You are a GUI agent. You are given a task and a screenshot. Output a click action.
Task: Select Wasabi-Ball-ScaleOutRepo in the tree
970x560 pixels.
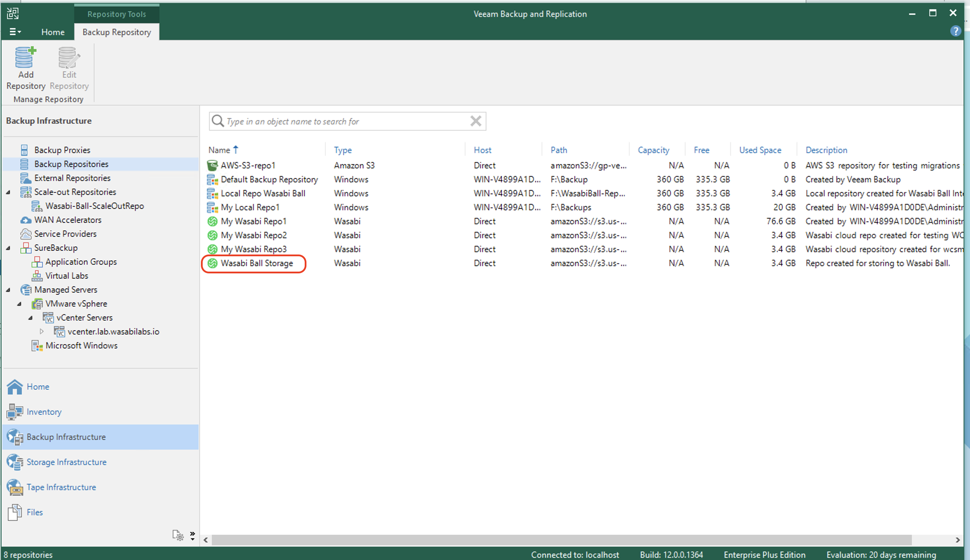click(x=94, y=206)
